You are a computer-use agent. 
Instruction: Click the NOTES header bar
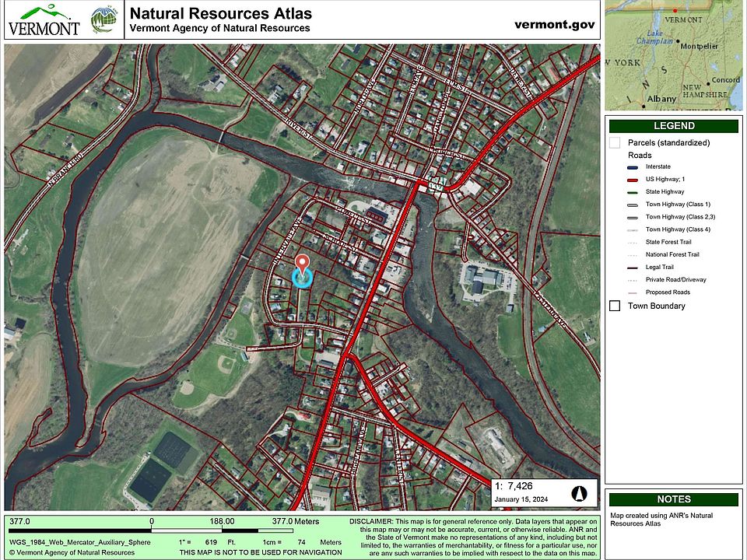pyautogui.click(x=673, y=499)
